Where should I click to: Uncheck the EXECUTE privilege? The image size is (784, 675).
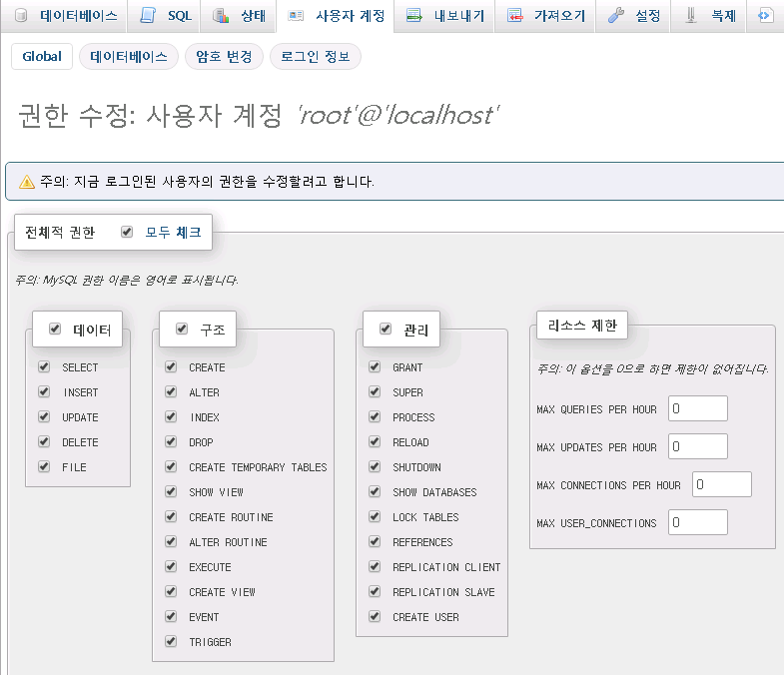point(171,566)
